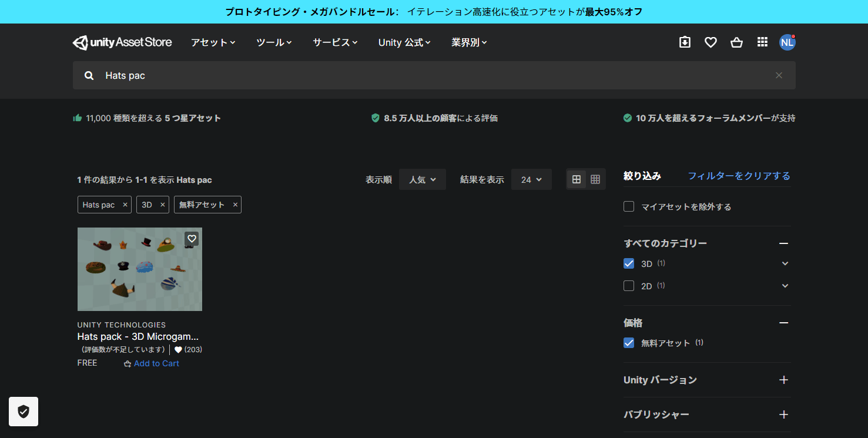Click the 5 つ星アセット text
868x438 pixels.
[x=193, y=118]
